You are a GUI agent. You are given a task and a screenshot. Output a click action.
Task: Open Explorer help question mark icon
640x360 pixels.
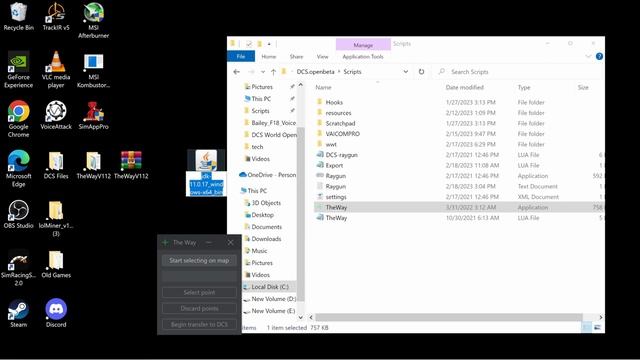tap(599, 56)
